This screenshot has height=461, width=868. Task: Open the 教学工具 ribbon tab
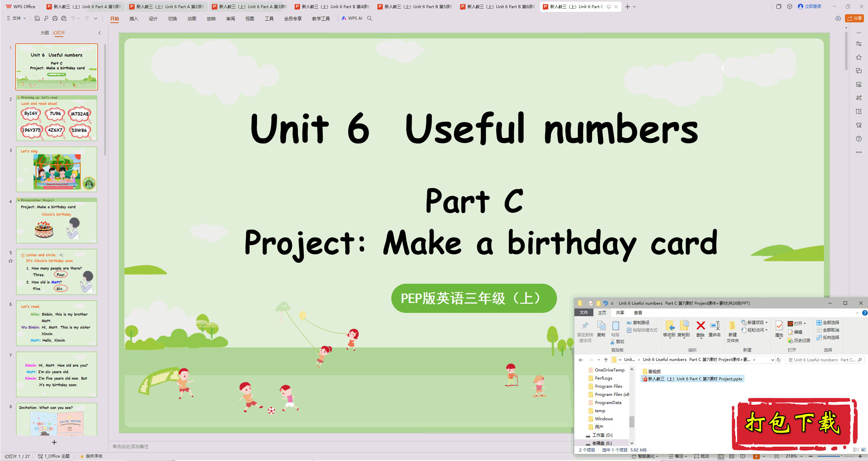[321, 19]
